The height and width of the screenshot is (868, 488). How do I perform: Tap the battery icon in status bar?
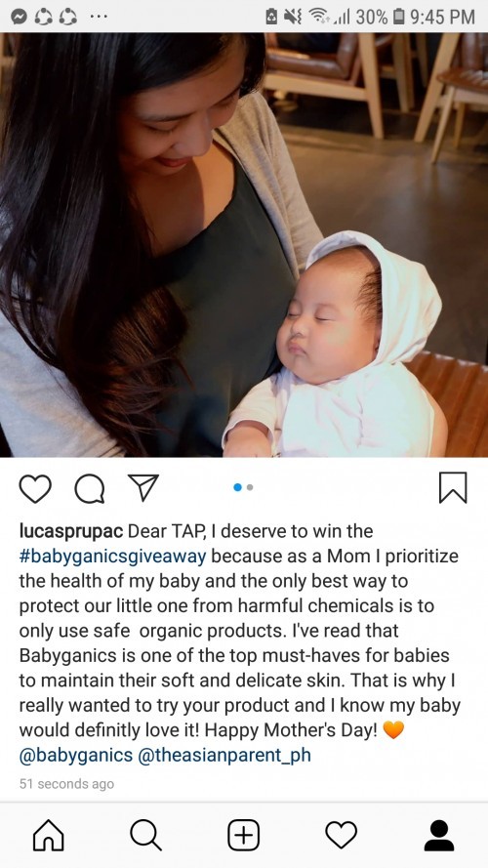398,17
